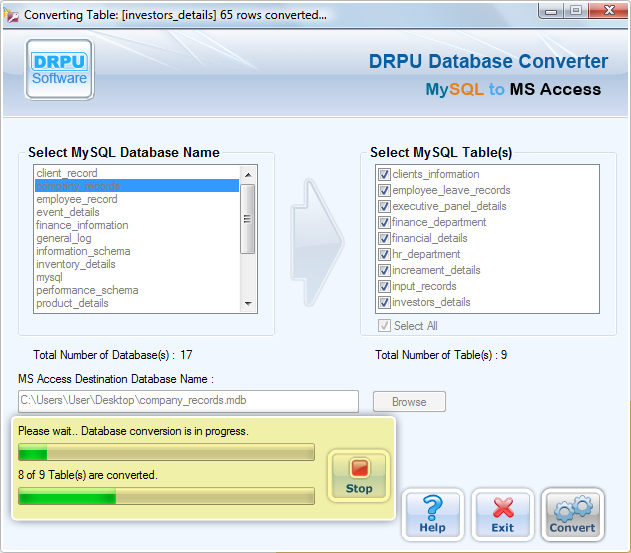
Task: Click the database list scrollbar thumb
Action: pyautogui.click(x=247, y=219)
